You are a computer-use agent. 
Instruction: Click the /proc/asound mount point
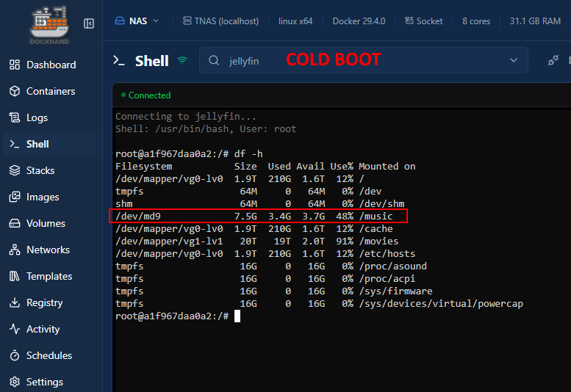393,266
